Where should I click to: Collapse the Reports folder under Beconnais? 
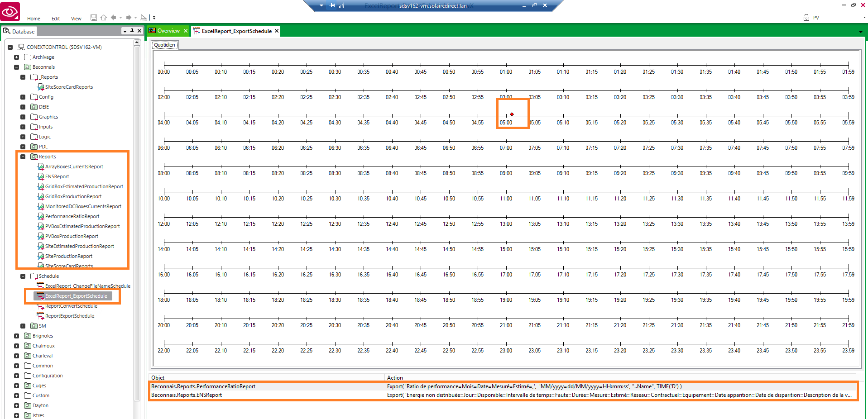coord(23,157)
